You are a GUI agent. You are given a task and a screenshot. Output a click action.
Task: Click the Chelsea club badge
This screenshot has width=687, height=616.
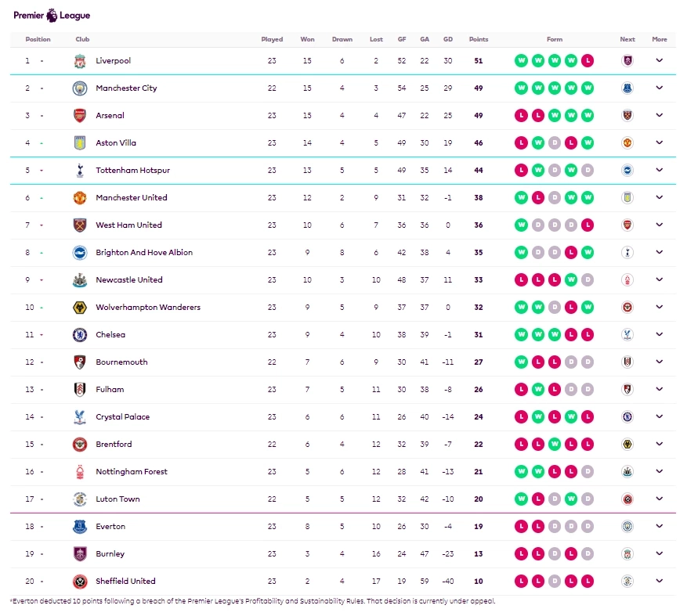tap(79, 335)
